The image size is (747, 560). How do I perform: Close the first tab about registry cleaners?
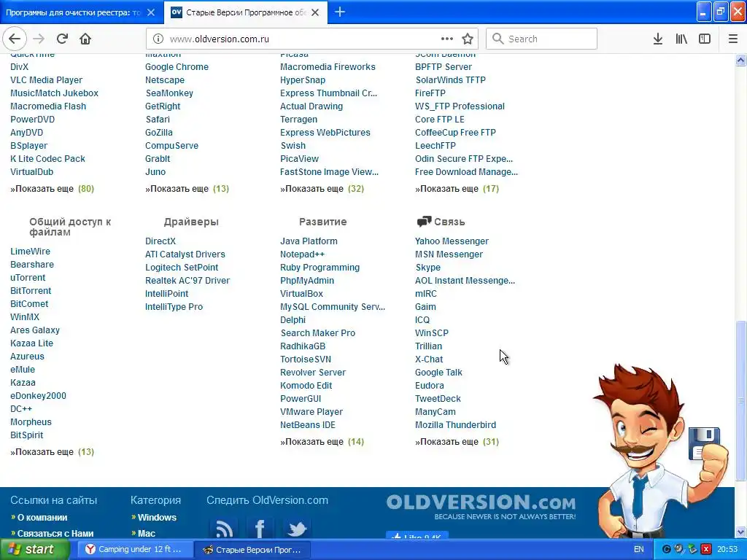pos(151,12)
